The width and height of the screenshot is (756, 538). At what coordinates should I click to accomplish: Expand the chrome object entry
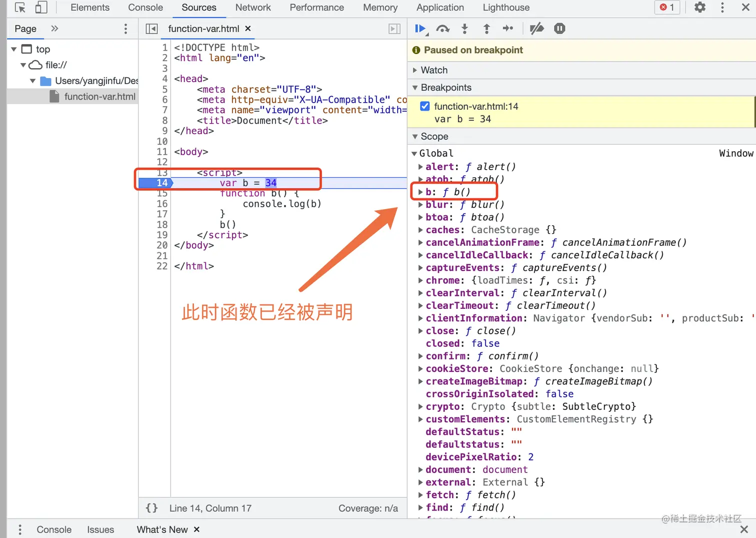[x=421, y=280]
